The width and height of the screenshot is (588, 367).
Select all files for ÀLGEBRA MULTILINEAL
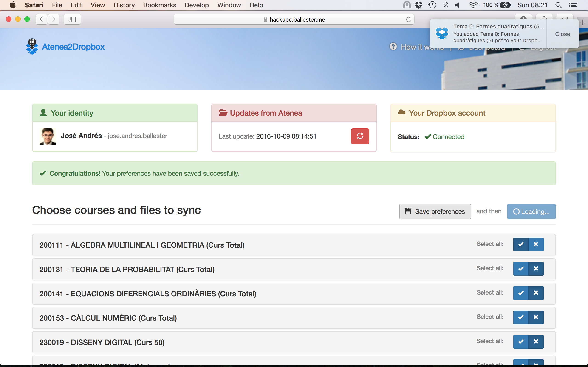pyautogui.click(x=521, y=245)
